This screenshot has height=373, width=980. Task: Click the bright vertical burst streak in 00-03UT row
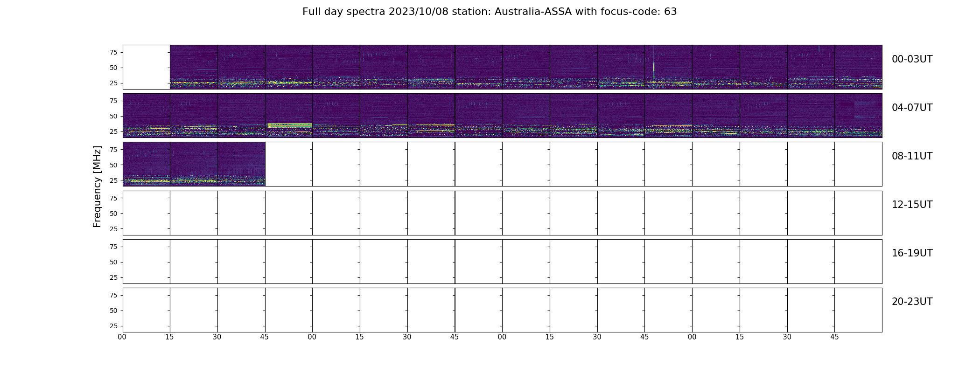pos(653,68)
